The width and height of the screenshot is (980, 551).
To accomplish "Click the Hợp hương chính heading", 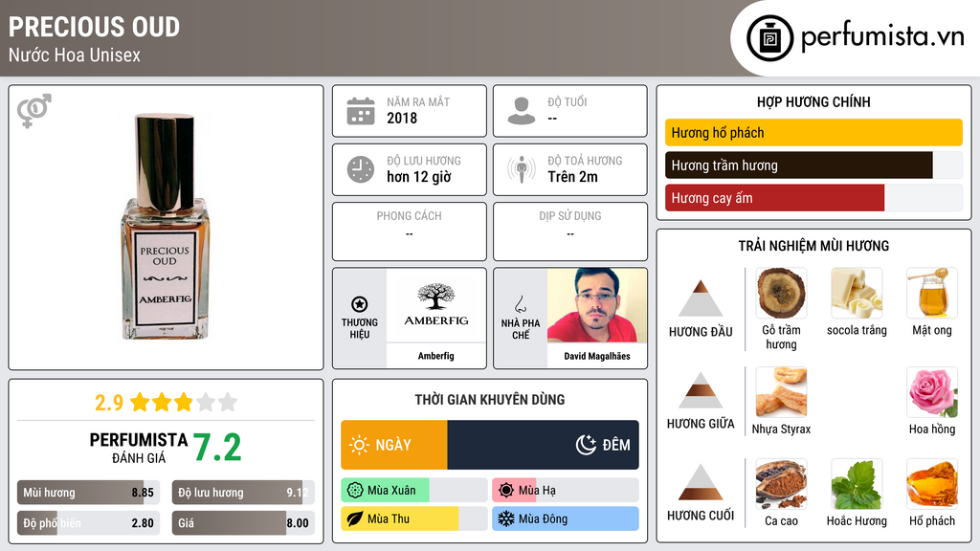I will [813, 101].
